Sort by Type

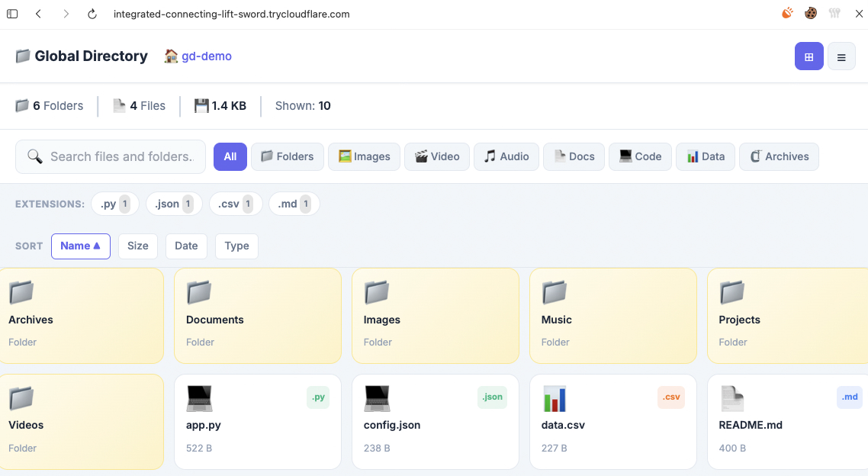tap(236, 246)
